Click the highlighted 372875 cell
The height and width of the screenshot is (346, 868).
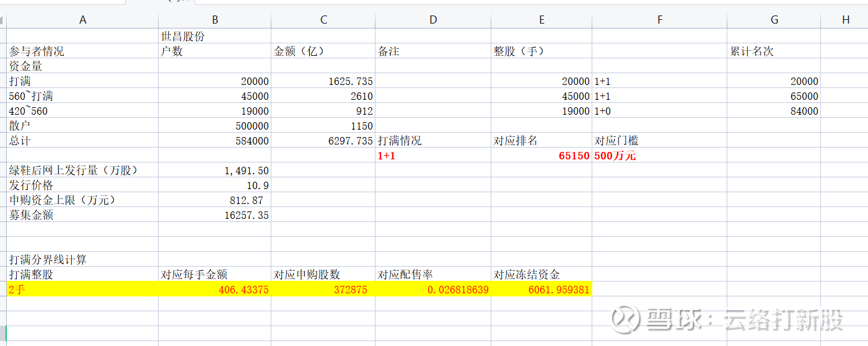pyautogui.click(x=323, y=289)
